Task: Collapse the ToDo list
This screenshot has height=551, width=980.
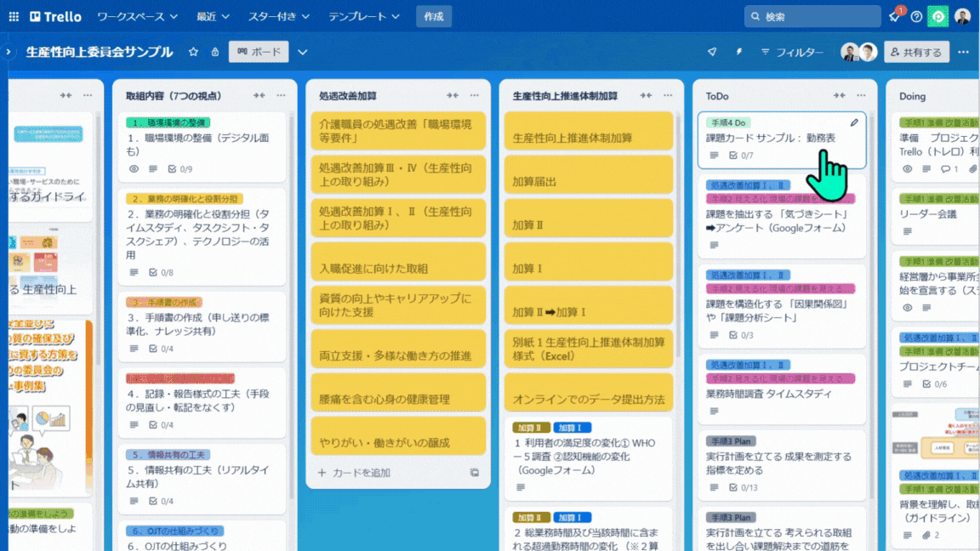Action: pos(840,95)
